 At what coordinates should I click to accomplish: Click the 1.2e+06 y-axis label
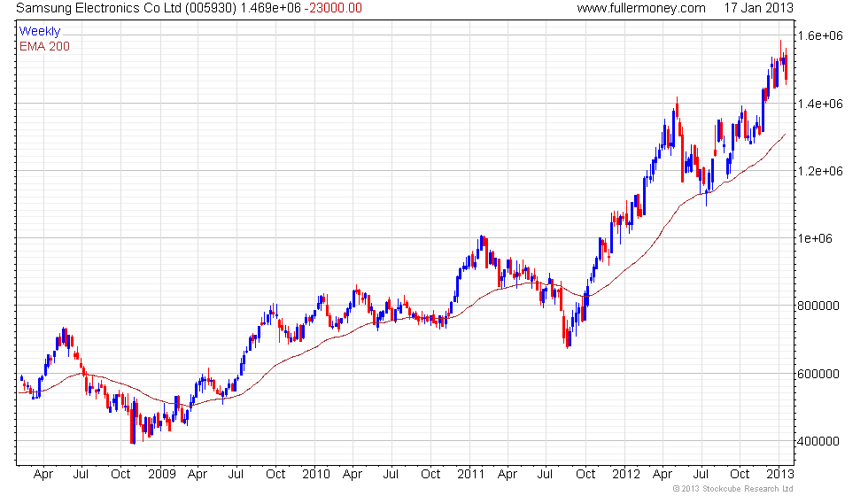820,171
